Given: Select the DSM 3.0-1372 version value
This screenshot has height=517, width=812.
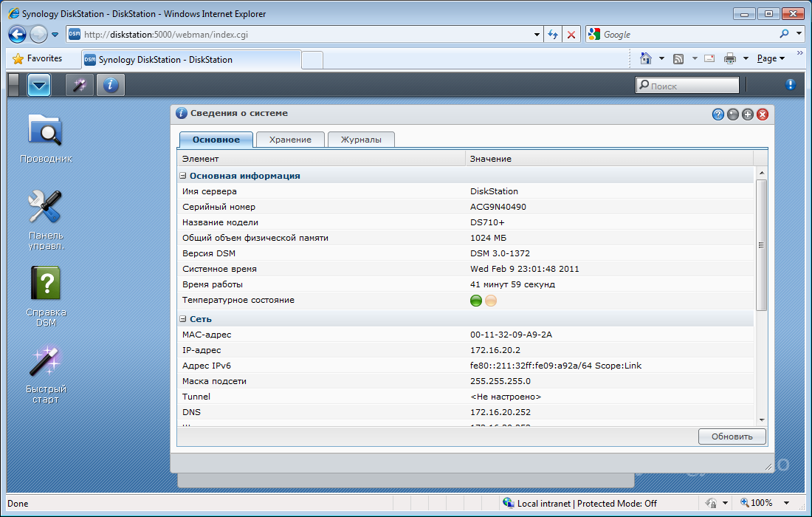Looking at the screenshot, I should click(x=500, y=253).
